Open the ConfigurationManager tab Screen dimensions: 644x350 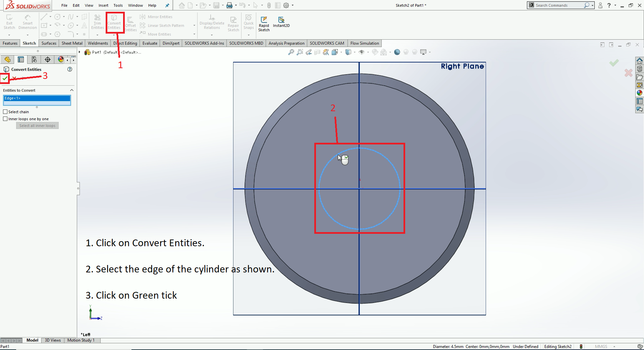click(x=34, y=59)
